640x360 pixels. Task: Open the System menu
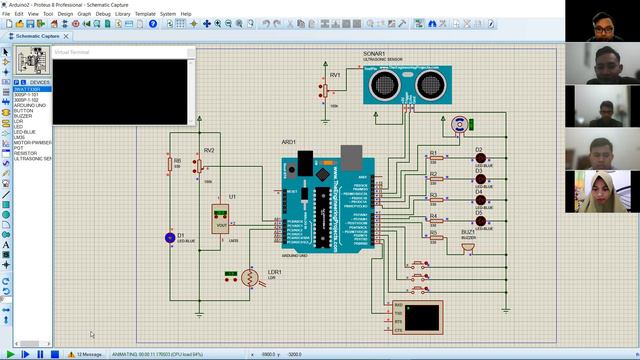tap(168, 14)
